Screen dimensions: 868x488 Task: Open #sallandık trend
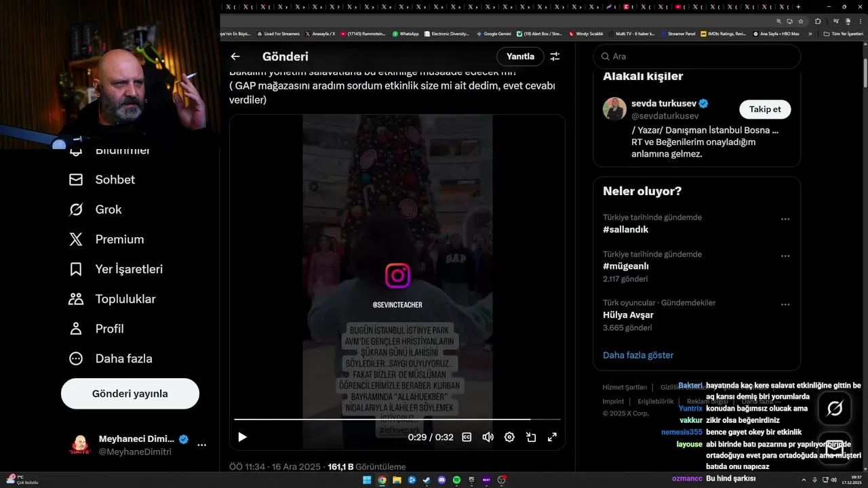[x=625, y=230]
